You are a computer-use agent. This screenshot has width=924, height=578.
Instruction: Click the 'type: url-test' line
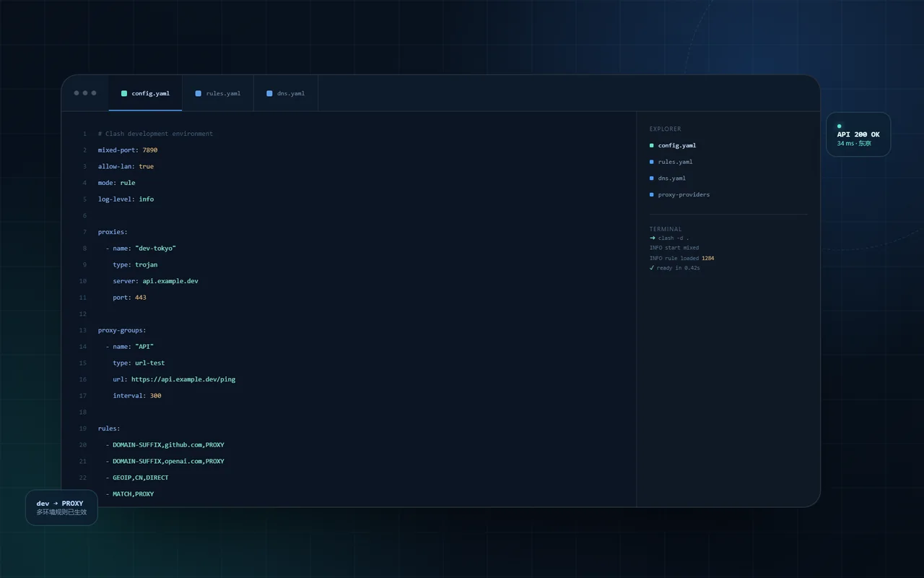point(139,363)
